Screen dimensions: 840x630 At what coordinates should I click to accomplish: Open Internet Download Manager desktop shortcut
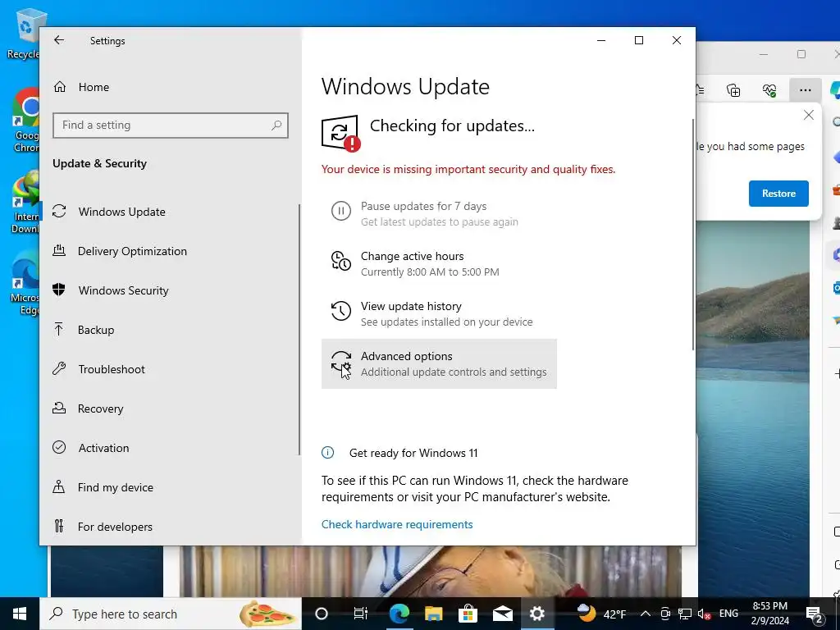coord(25,202)
